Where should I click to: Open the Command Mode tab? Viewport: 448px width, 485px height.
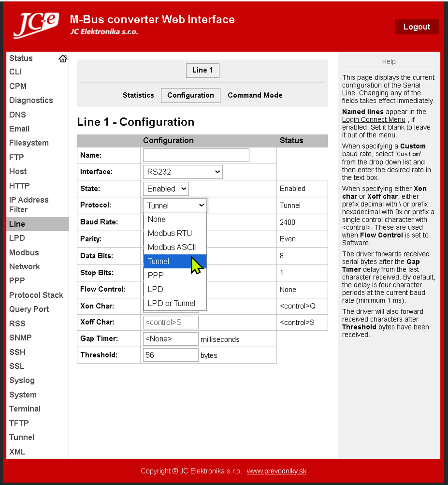255,95
